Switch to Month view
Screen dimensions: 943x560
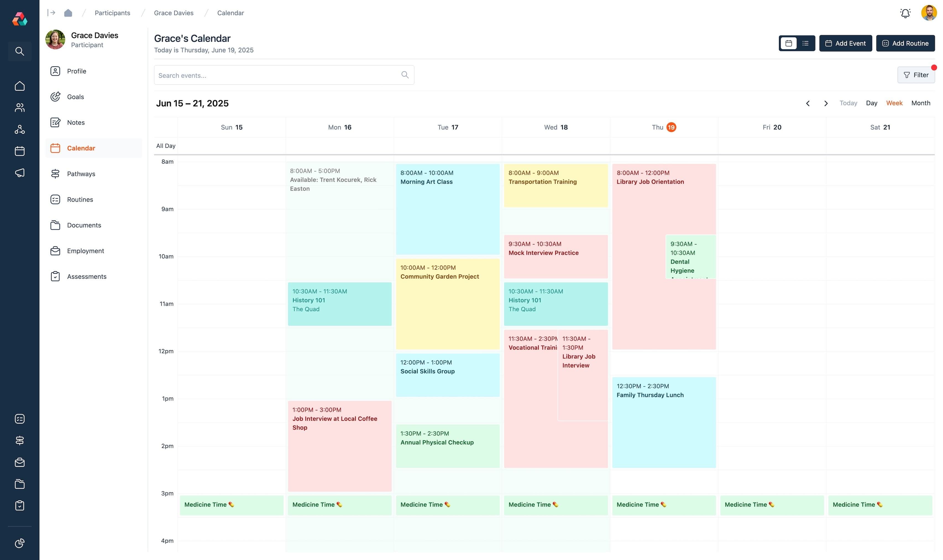(920, 103)
